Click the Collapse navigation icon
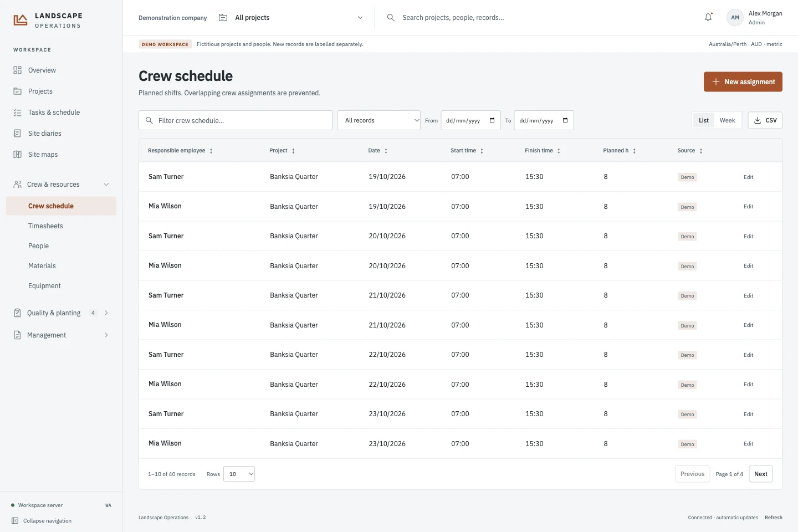Screen dimensions: 798x532 click(15, 521)
